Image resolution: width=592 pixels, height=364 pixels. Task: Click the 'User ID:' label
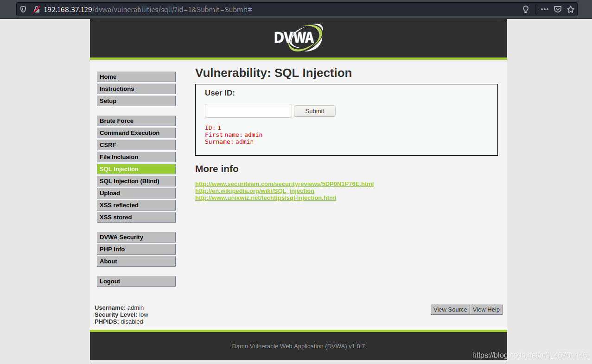click(x=220, y=93)
